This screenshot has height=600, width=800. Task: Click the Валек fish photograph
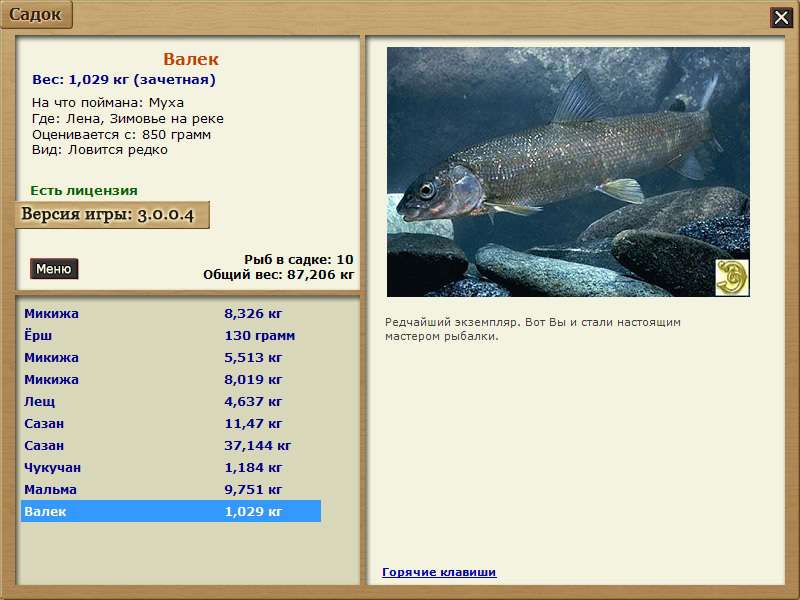560,170
